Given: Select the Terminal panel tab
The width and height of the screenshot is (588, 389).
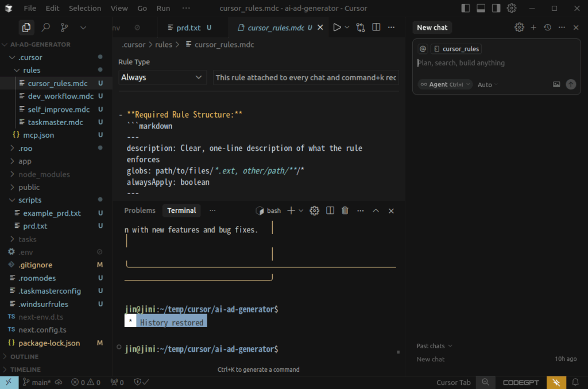Looking at the screenshot, I should pyautogui.click(x=181, y=211).
